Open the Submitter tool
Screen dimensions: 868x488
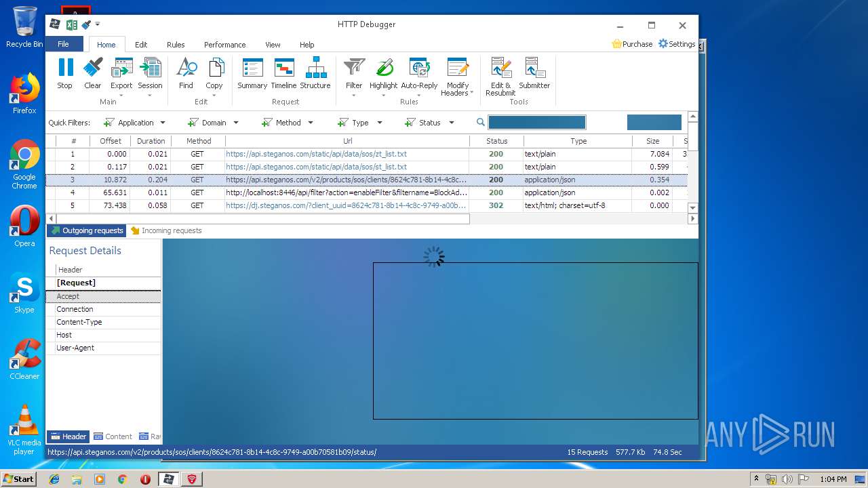(534, 75)
